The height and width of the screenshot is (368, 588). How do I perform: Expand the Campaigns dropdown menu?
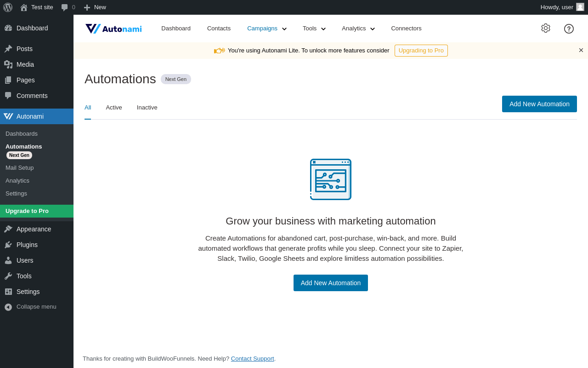pos(266,29)
